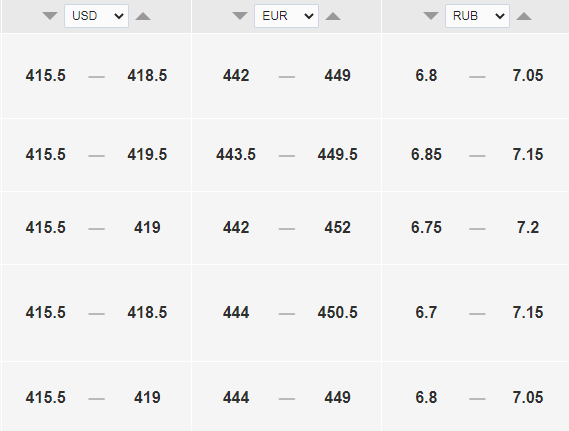Sort EUR column descending with down arrow
The width and height of the screenshot is (569, 431).
tap(240, 16)
